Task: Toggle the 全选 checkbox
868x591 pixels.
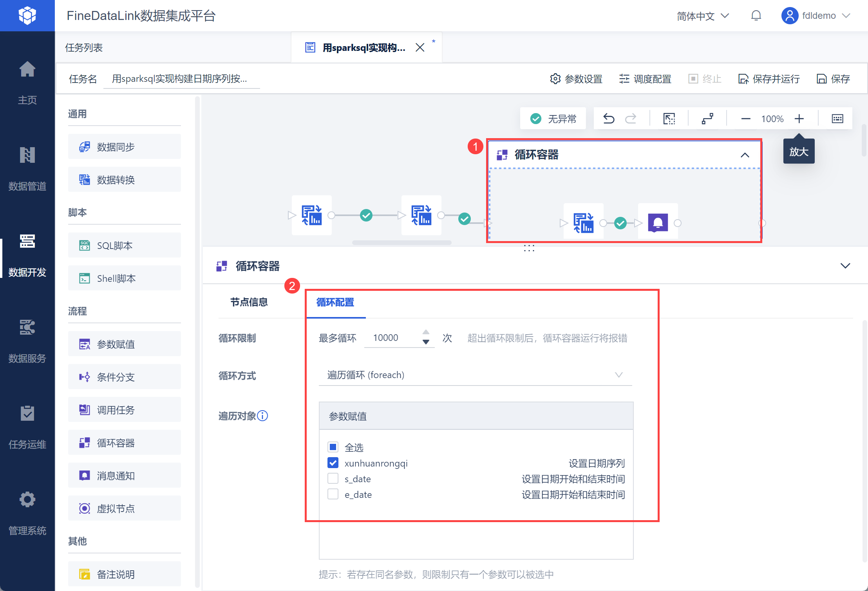Action: (333, 447)
